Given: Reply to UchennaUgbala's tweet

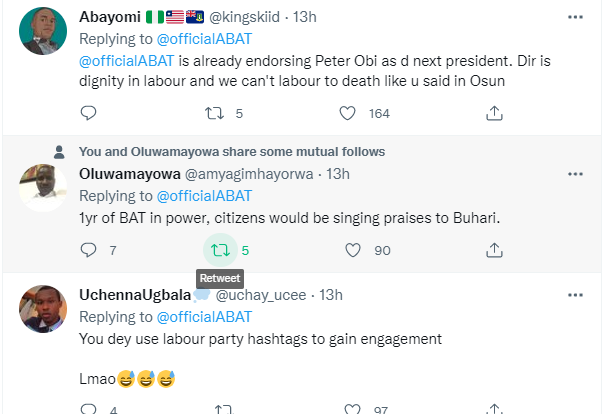Looking at the screenshot, I should pyautogui.click(x=87, y=409).
